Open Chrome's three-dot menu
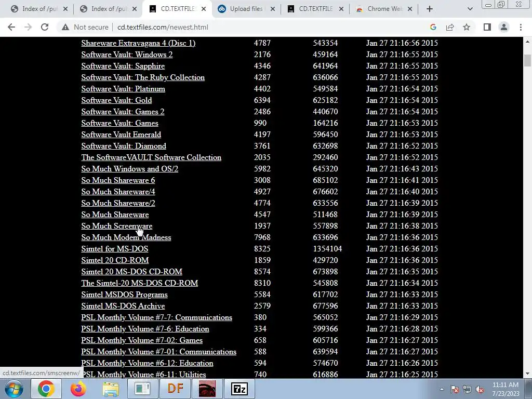 click(521, 27)
